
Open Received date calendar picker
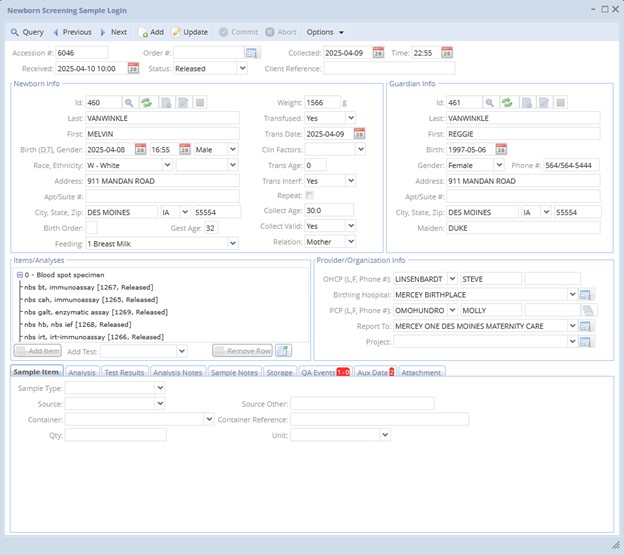(133, 68)
